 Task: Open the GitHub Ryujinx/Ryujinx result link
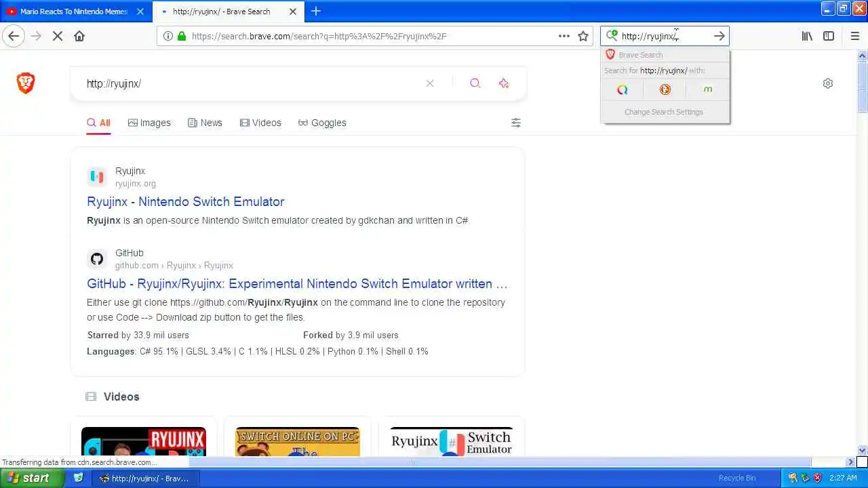pyautogui.click(x=297, y=283)
